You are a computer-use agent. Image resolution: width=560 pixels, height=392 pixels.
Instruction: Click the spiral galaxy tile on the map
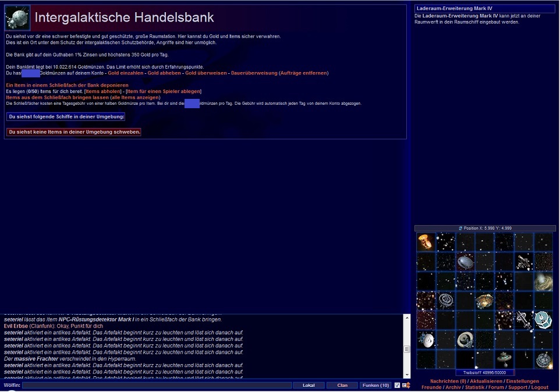[544, 281]
